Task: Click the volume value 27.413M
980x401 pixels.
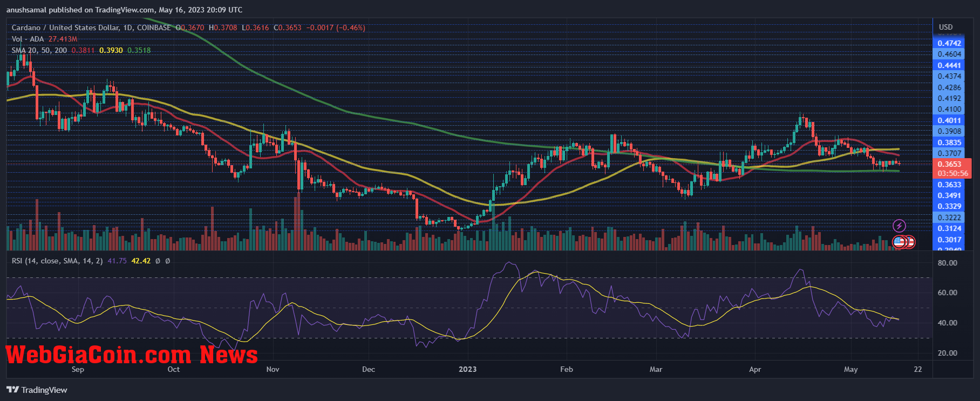Action: pos(63,39)
